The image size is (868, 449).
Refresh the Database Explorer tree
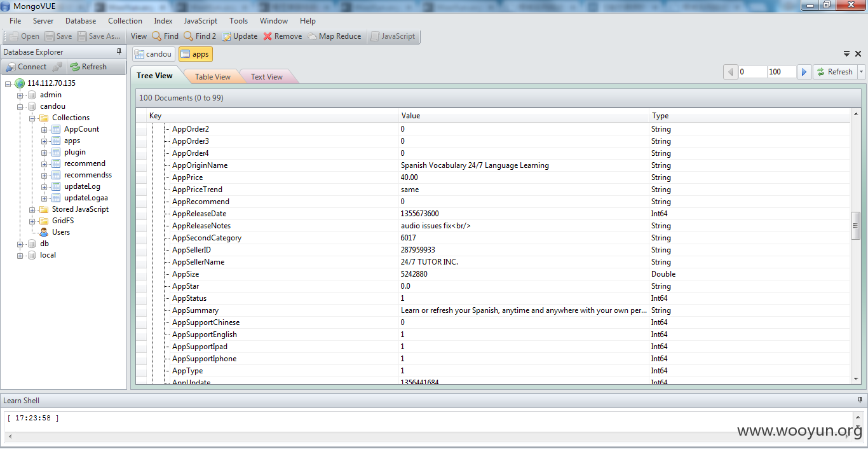coord(88,67)
